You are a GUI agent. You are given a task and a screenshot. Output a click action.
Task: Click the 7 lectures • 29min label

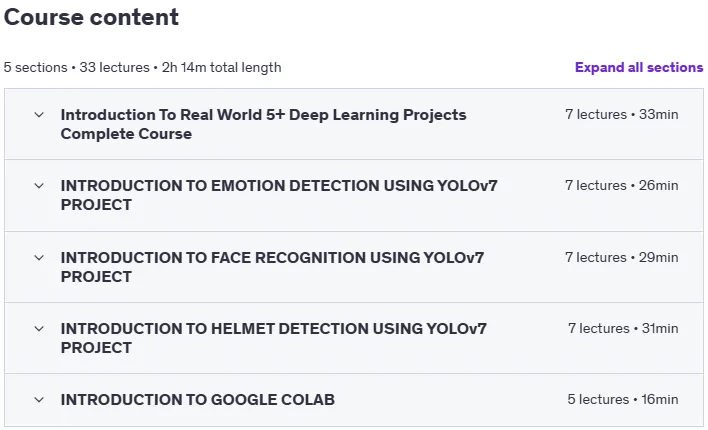[622, 257]
